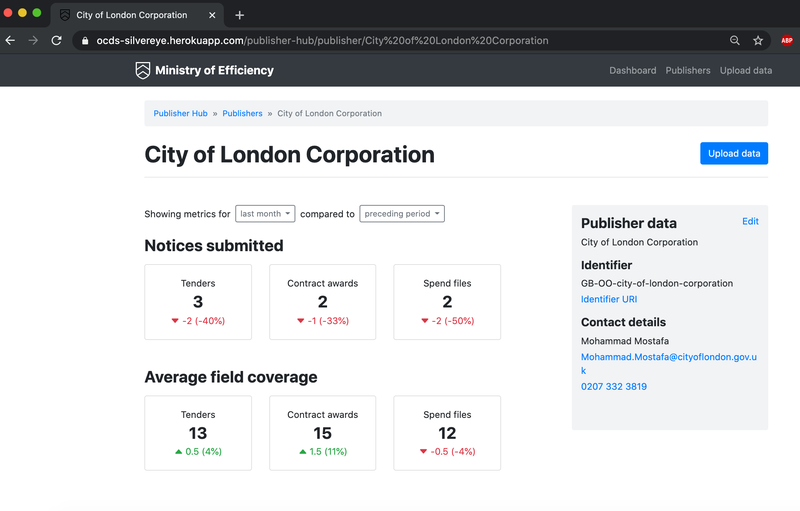Click the tab favicon shield icon
Screen dimensions: 800x511
[65, 15]
